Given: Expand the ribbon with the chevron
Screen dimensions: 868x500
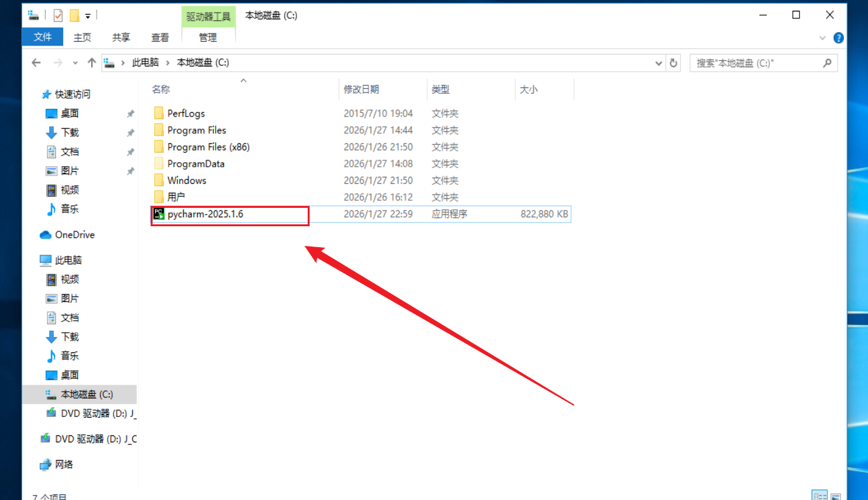Looking at the screenshot, I should point(822,37).
